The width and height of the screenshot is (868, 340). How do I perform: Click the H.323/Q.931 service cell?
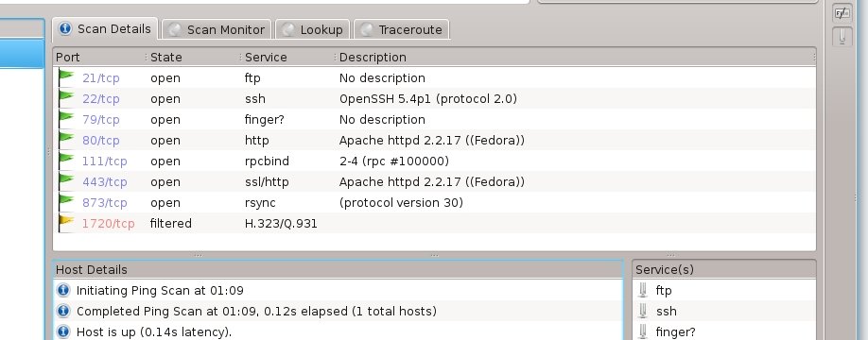coord(281,223)
